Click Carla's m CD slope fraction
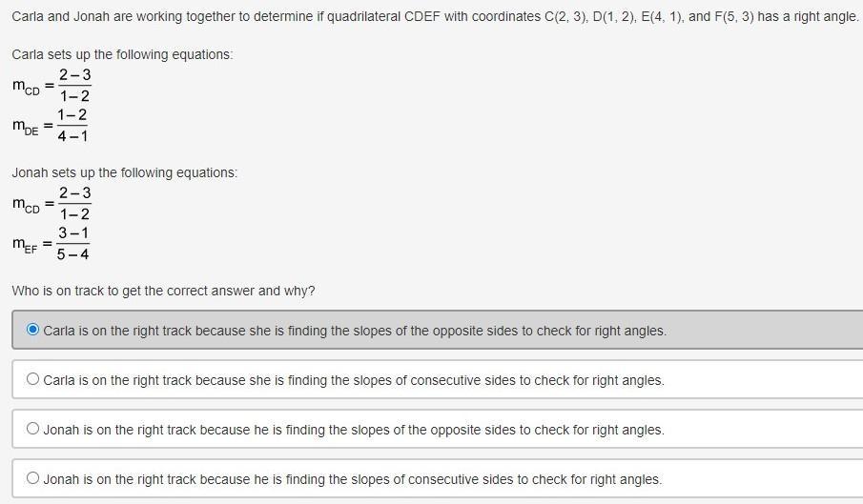 click(74, 85)
